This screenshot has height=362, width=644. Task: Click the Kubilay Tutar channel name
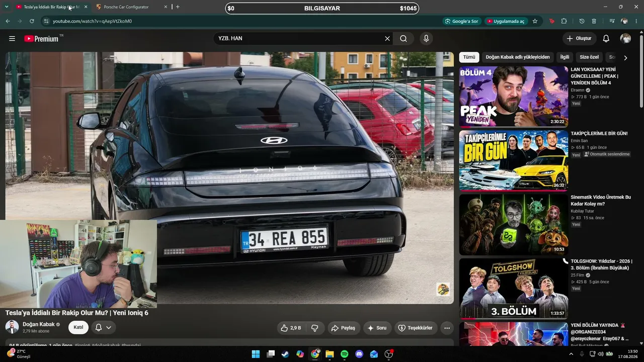pos(582,211)
